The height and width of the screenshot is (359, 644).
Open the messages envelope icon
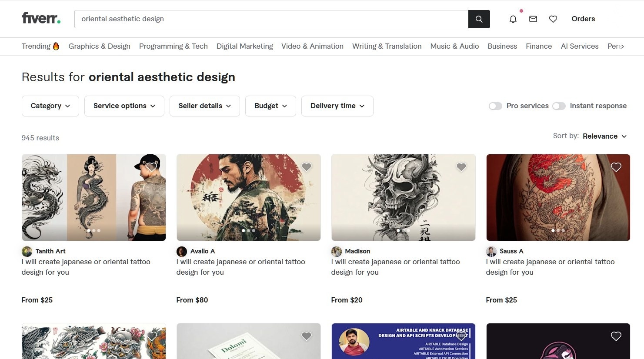[533, 19]
